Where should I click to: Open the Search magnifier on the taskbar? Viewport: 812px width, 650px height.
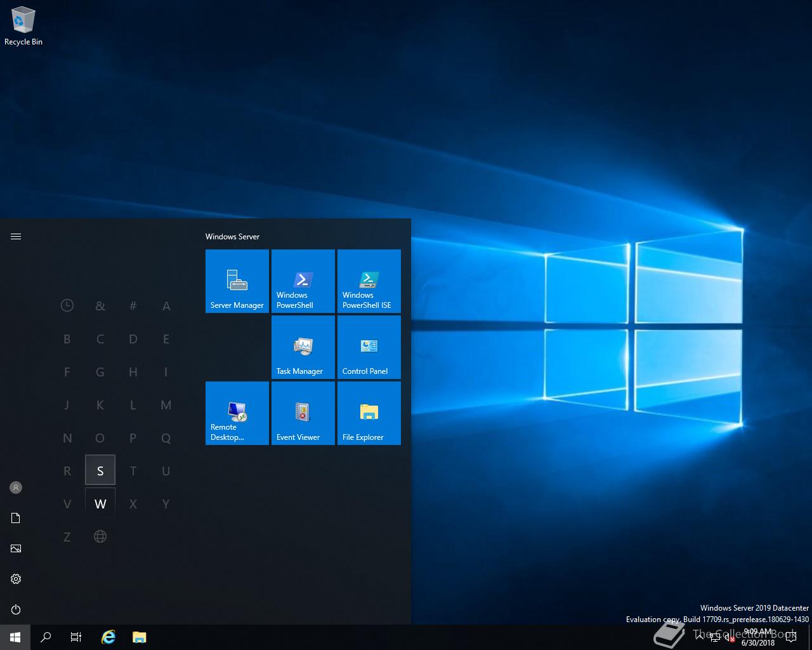[x=46, y=637]
